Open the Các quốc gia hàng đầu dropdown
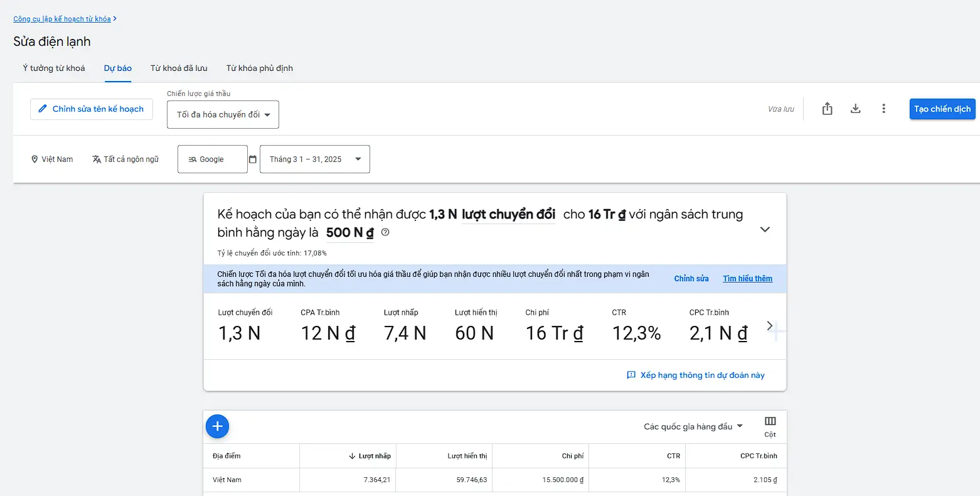The image size is (980, 496). tap(693, 427)
